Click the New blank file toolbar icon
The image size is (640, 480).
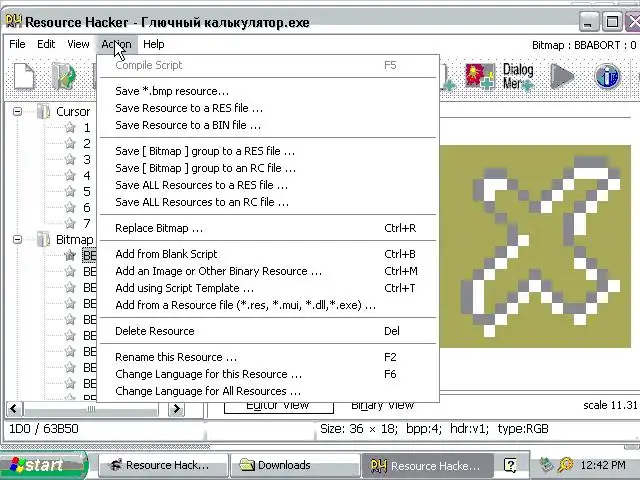(x=24, y=76)
